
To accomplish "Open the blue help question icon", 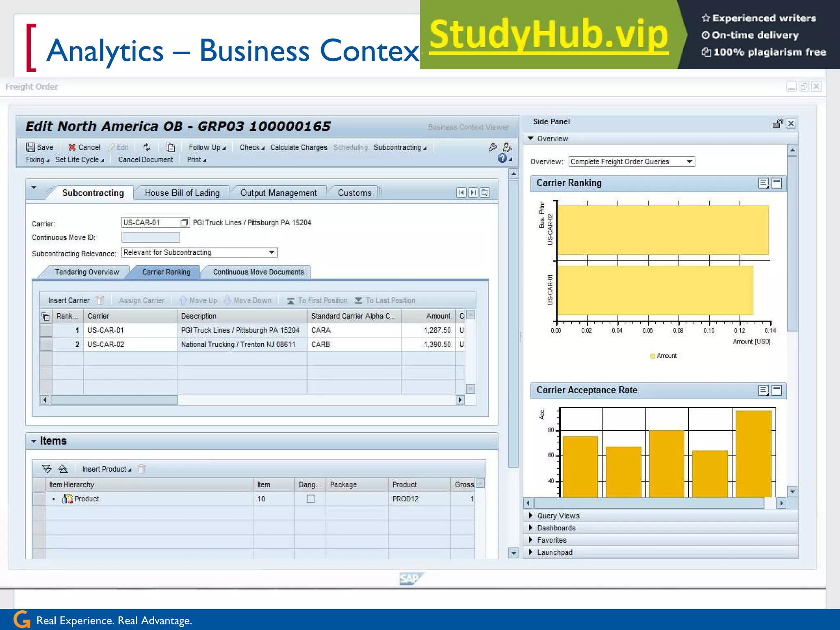I will coord(502,158).
